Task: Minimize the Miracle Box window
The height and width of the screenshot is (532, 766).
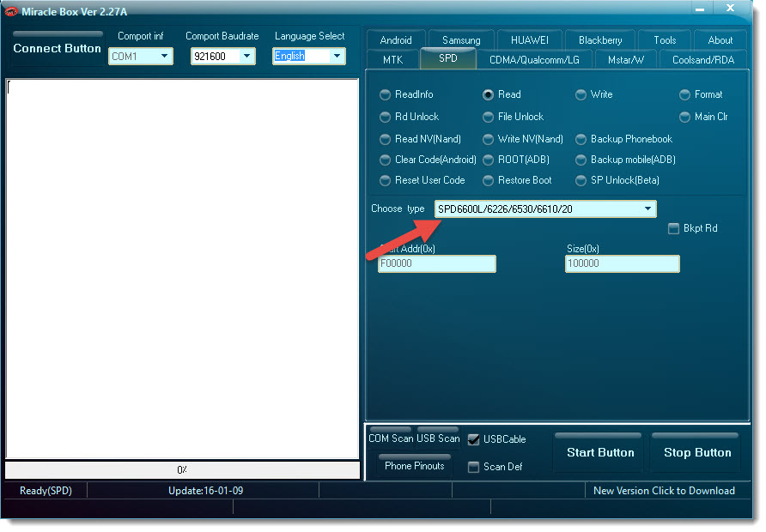Action: (700, 9)
